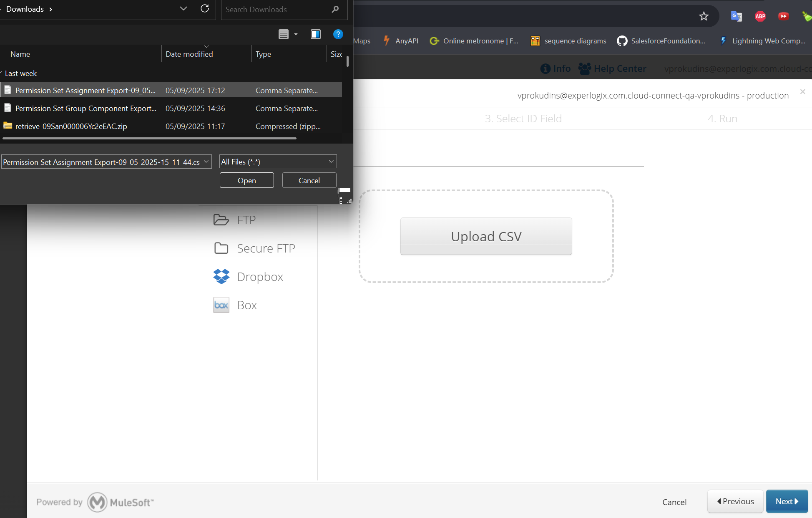Screen dimensions: 812x518
Task: Open the Adblock Plus extension
Action: click(x=760, y=16)
